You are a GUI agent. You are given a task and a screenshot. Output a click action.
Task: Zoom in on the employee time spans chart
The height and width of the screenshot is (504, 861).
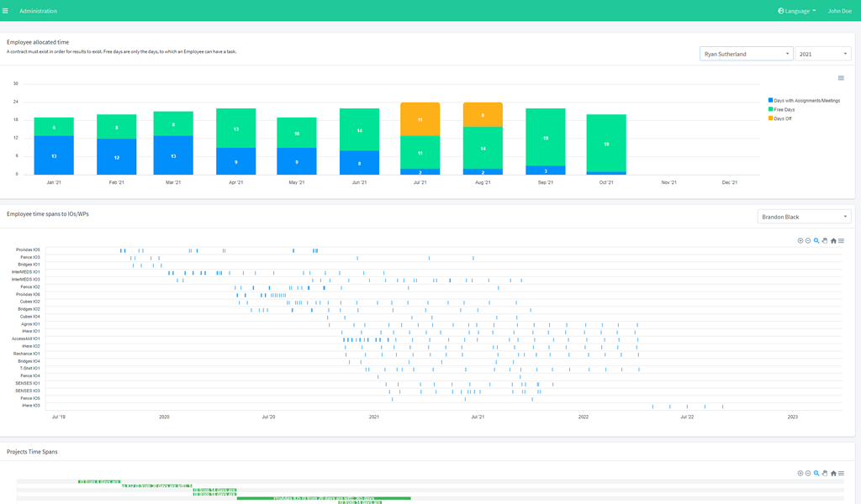click(800, 241)
